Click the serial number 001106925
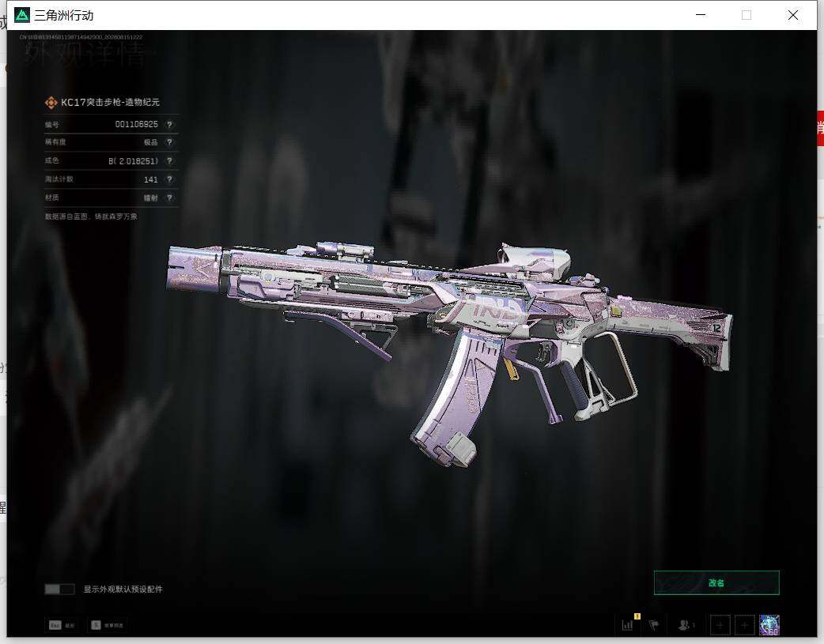The height and width of the screenshot is (644, 824). click(x=136, y=125)
